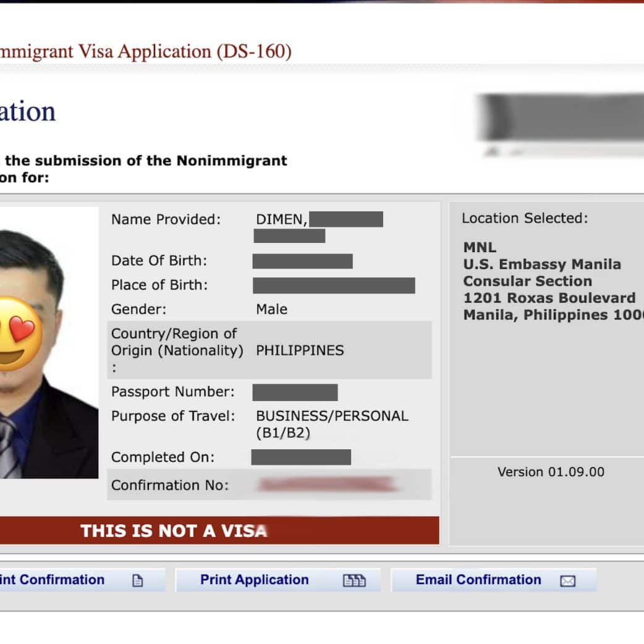
Task: Click the Nonimmigrant Visa Application (DS-160) heading
Action: pyautogui.click(x=146, y=51)
